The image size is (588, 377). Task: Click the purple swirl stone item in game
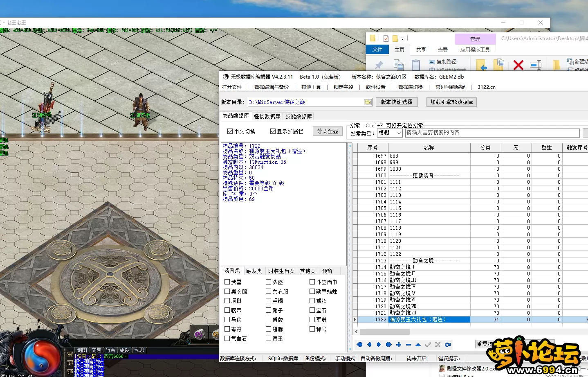tap(199, 334)
